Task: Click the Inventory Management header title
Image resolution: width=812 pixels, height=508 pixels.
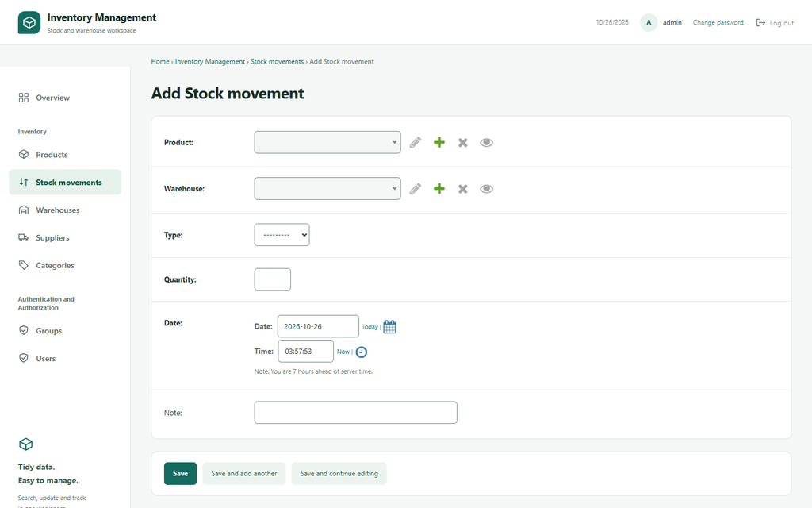Action: click(x=101, y=17)
